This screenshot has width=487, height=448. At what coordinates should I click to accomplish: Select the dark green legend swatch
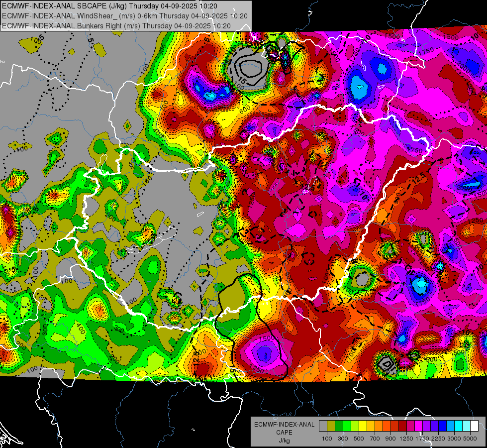point(339,426)
